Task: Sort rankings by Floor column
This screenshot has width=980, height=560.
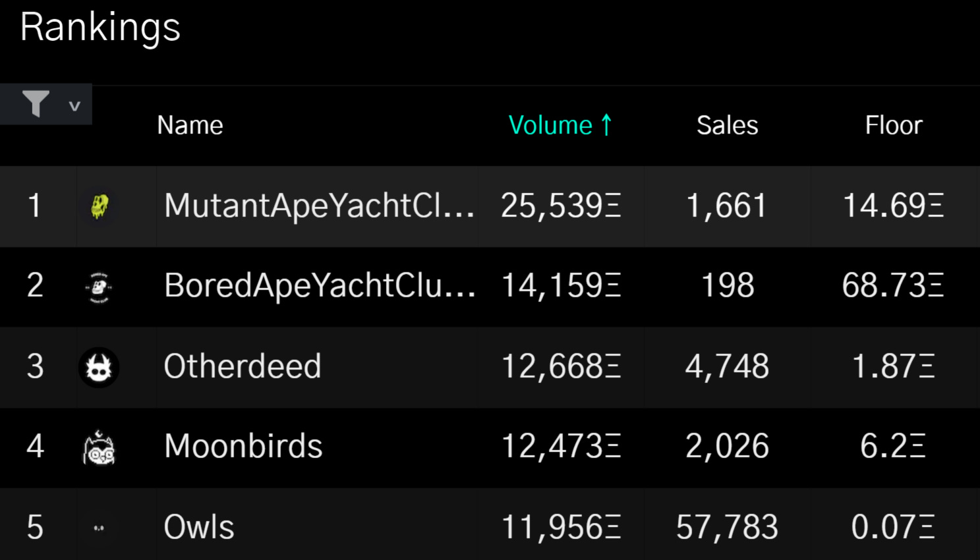Action: (893, 125)
